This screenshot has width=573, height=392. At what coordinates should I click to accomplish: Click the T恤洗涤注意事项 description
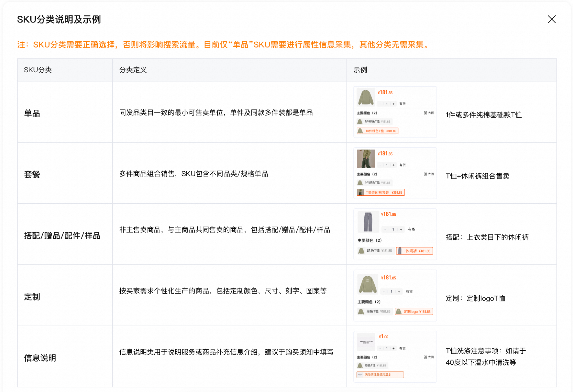point(486,357)
